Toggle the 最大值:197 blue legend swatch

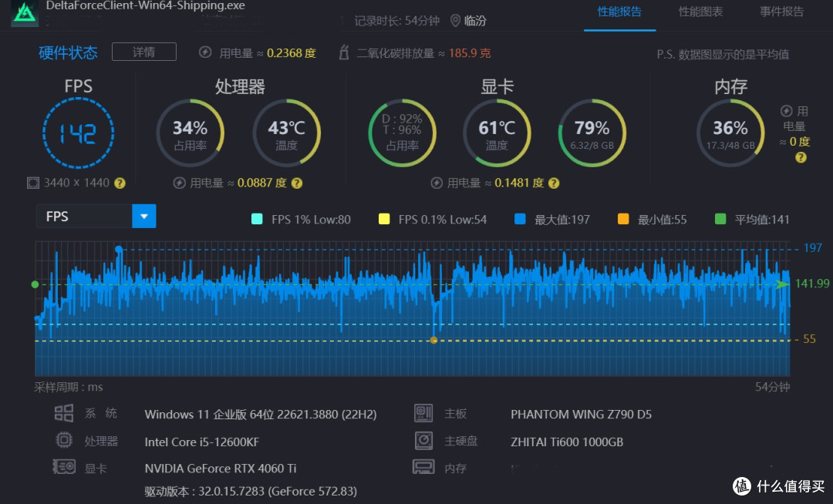tap(520, 219)
